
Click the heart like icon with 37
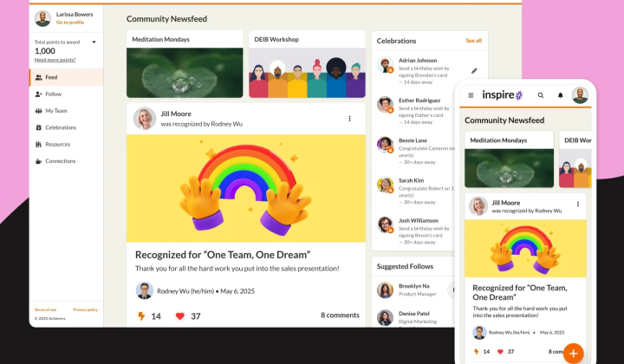(180, 315)
